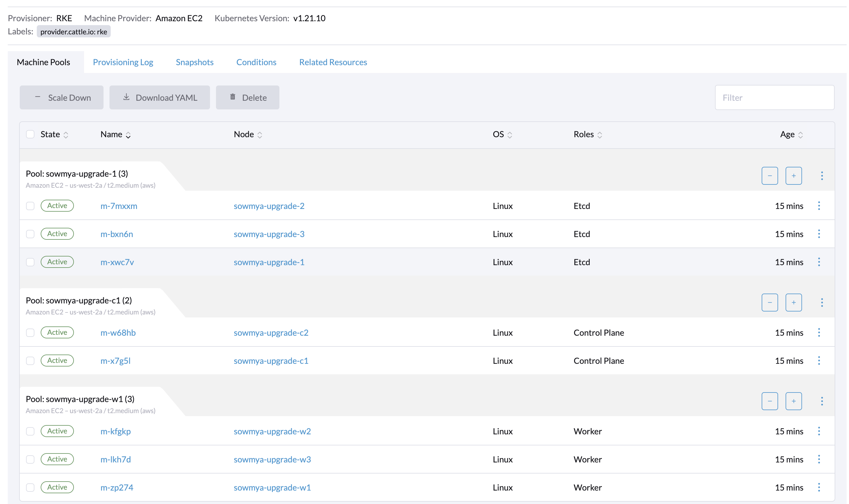Switch to the Provisioning Log tab
This screenshot has width=849, height=504.
pyautogui.click(x=123, y=62)
